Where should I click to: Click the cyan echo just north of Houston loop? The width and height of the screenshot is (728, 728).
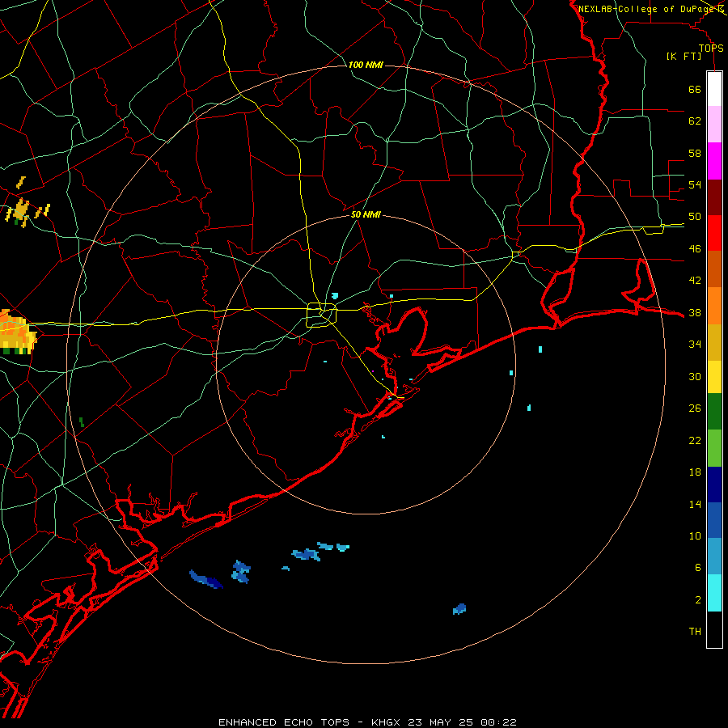[x=335, y=295]
